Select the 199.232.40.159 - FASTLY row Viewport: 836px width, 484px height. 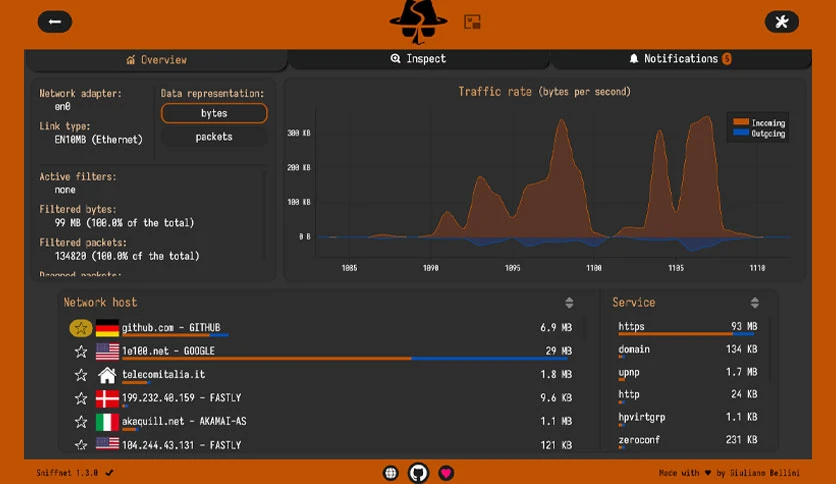(321, 399)
